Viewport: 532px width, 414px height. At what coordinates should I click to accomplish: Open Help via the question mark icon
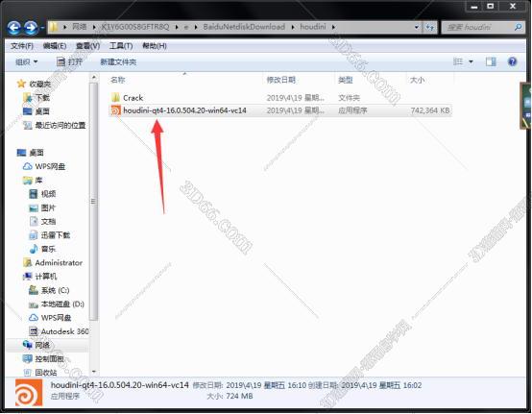(512, 61)
